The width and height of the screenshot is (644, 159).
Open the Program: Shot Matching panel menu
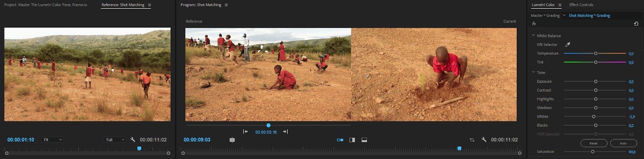coord(226,5)
